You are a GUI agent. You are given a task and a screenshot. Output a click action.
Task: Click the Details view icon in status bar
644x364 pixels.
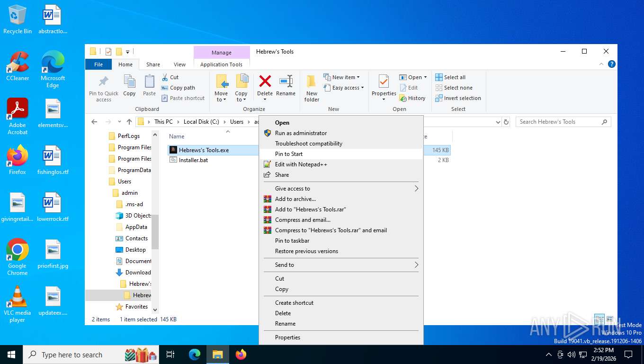click(599, 319)
